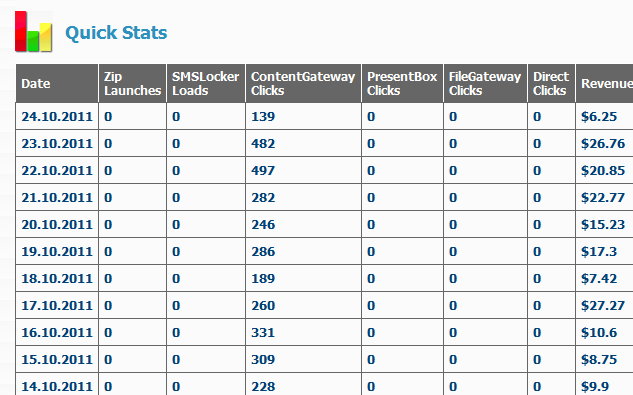Select the ContentGateway Clicks column header
This screenshot has width=633, height=395.
point(303,83)
